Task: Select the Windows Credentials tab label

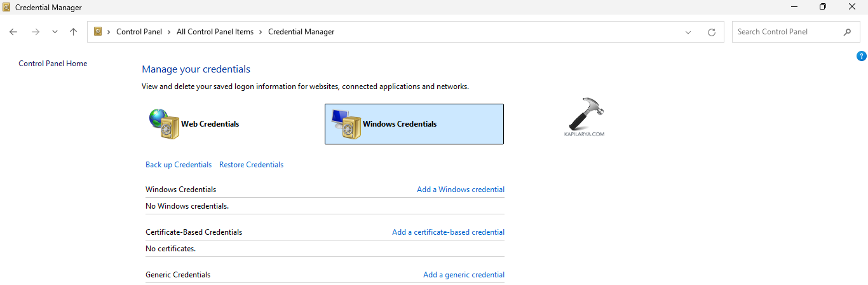Action: (x=399, y=124)
